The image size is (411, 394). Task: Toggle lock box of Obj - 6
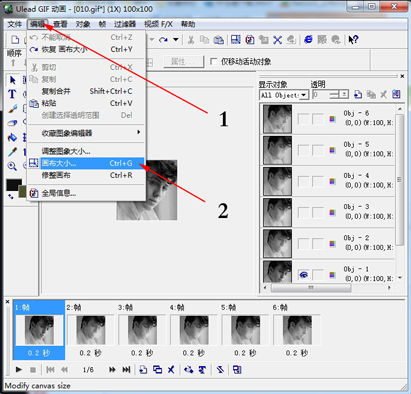[x=318, y=119]
